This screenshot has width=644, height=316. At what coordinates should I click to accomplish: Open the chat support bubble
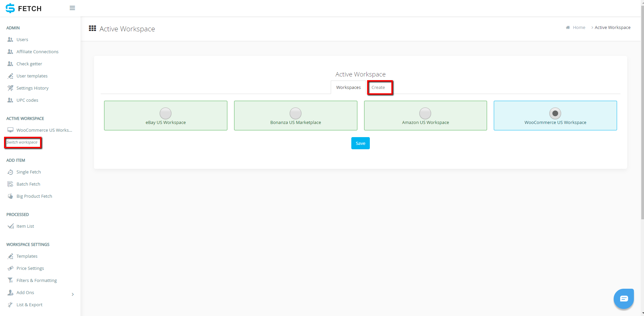[x=624, y=298]
